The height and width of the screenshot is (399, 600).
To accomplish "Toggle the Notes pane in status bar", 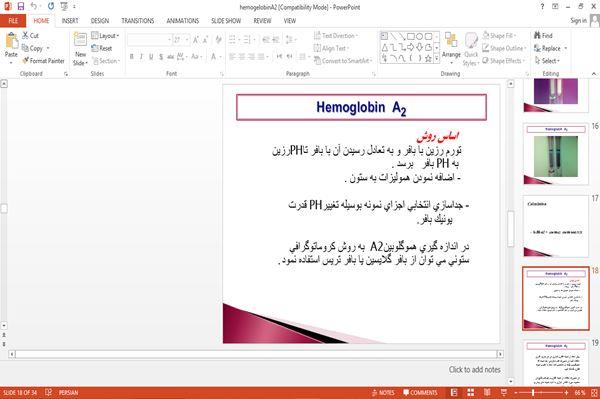I will [x=383, y=392].
